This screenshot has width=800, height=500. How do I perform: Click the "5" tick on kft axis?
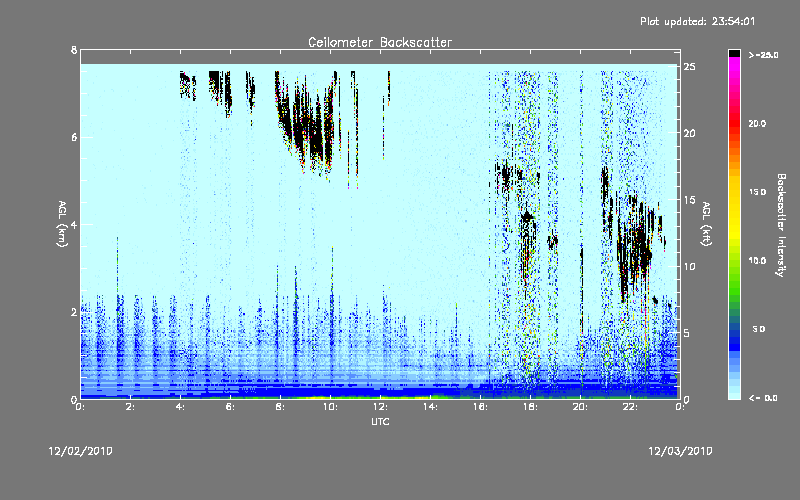[x=687, y=333]
